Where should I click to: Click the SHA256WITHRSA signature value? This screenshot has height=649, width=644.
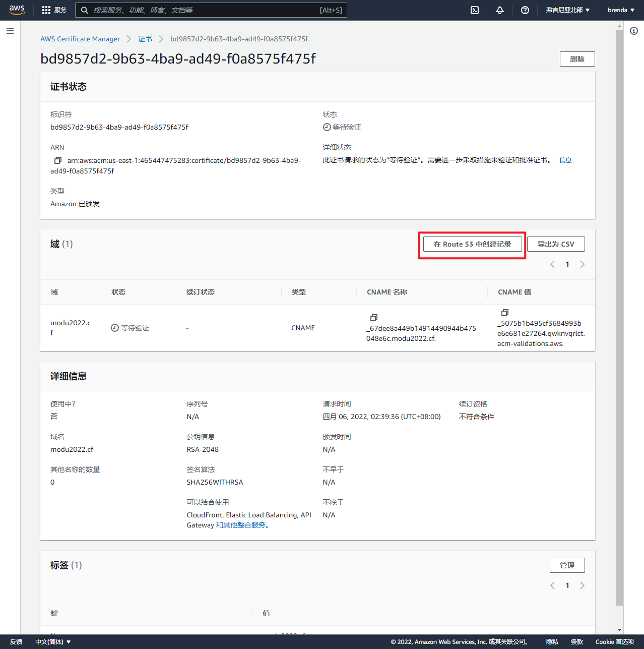click(x=215, y=482)
